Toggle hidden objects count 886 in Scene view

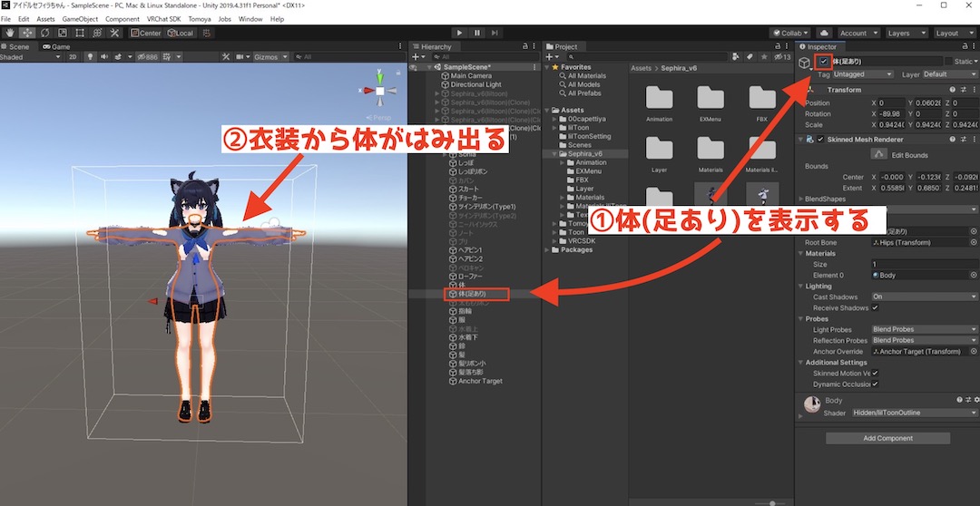[x=147, y=57]
